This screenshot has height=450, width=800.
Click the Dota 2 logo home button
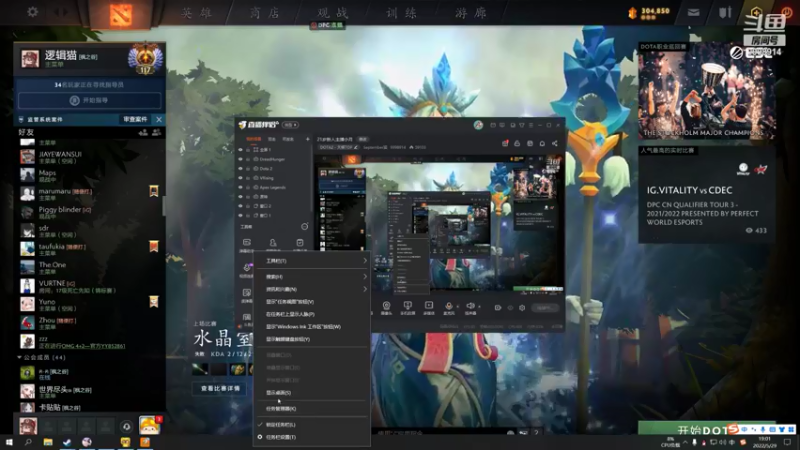(120, 14)
